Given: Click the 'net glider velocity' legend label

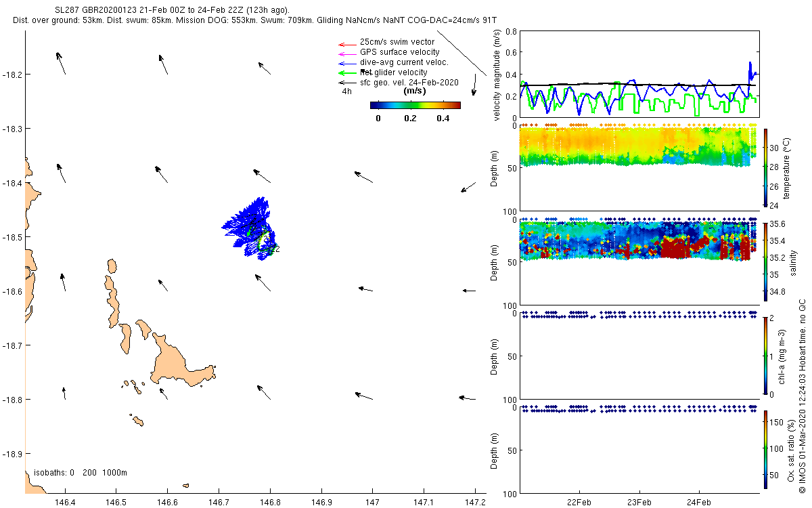Looking at the screenshot, I should [x=393, y=72].
